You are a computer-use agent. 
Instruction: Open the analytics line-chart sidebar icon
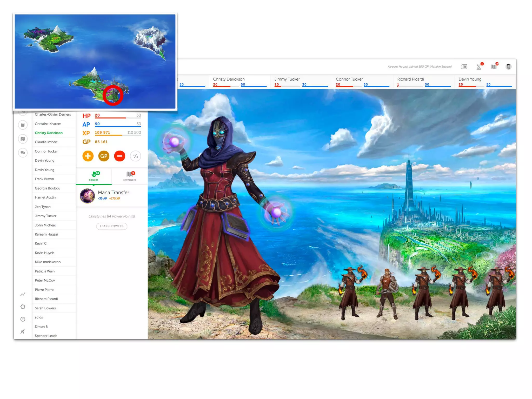[23, 294]
